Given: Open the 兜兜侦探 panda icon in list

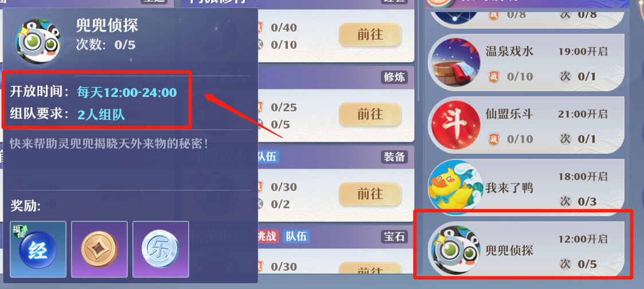Looking at the screenshot, I should (456, 250).
